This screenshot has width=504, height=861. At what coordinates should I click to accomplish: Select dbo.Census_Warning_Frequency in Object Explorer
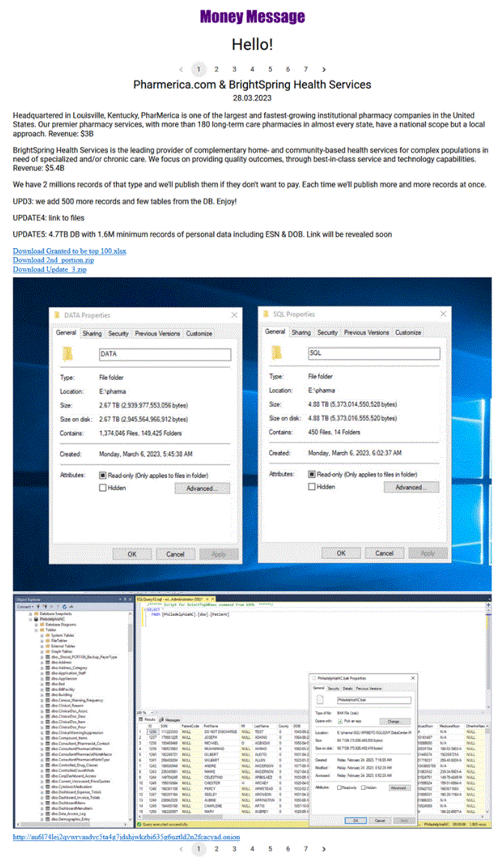(77, 700)
